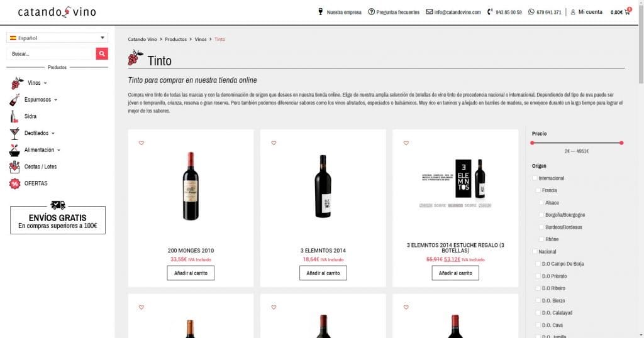This screenshot has width=644, height=338.
Task: Click the Productos breadcrumb link
Action: coord(176,40)
